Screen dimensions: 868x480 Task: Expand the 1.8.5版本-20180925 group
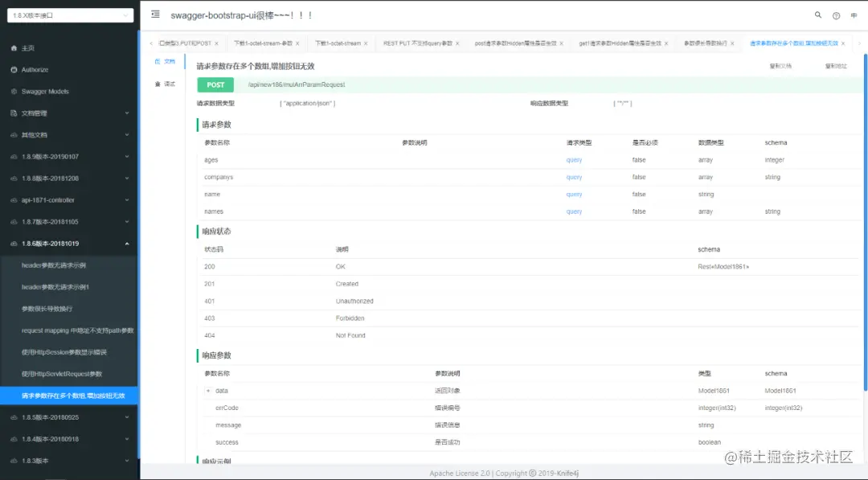69,417
